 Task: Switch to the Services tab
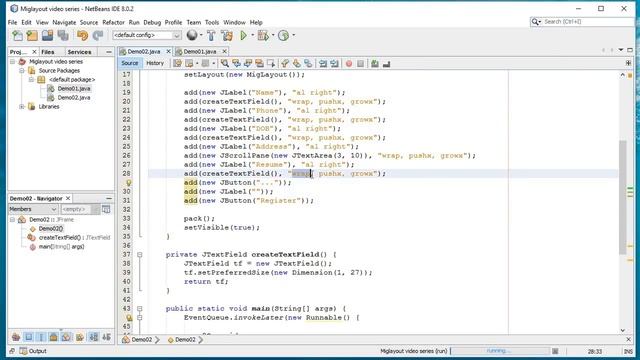coord(79,52)
